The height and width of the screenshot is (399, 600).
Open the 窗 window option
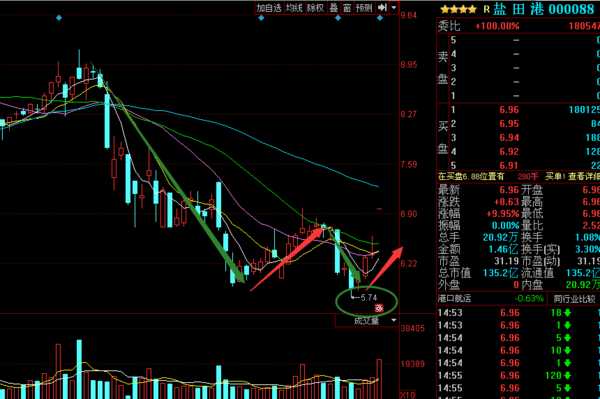[347, 8]
